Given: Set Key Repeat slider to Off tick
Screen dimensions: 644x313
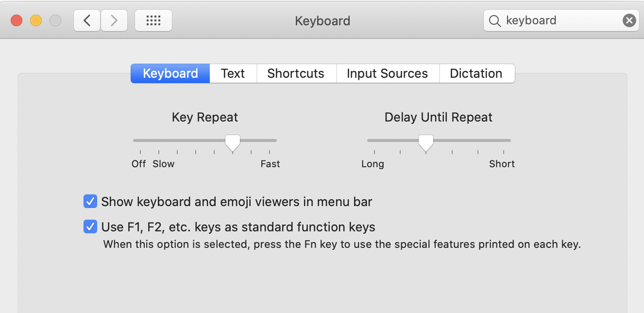Looking at the screenshot, I should click(140, 140).
